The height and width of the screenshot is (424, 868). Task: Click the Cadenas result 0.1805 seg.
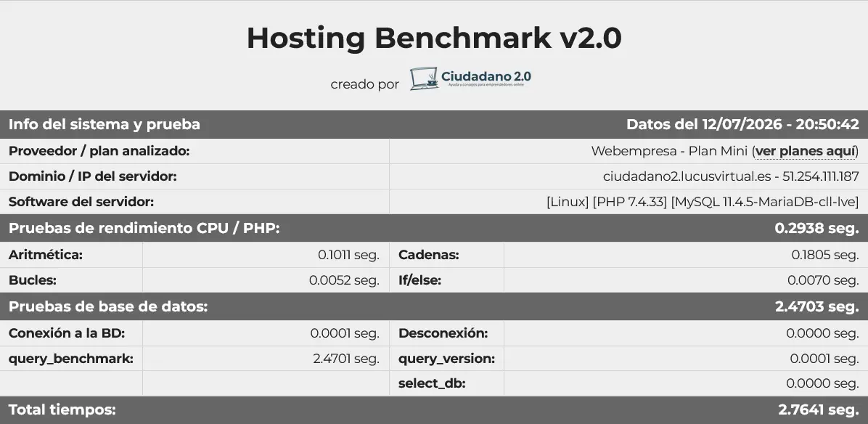pos(825,255)
